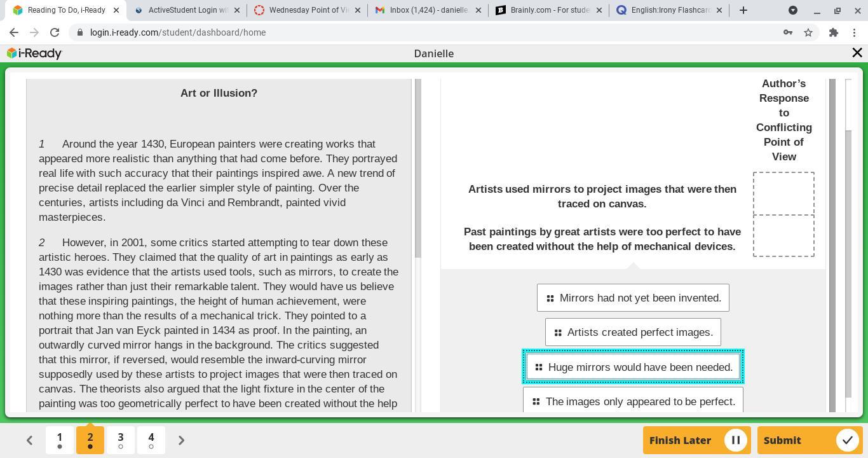868x458 pixels.
Task: Close the Gmail Inbox tab
Action: tap(478, 10)
